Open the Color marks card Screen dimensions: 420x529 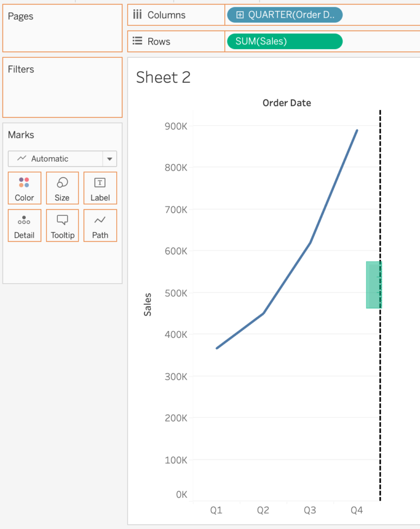pyautogui.click(x=24, y=188)
